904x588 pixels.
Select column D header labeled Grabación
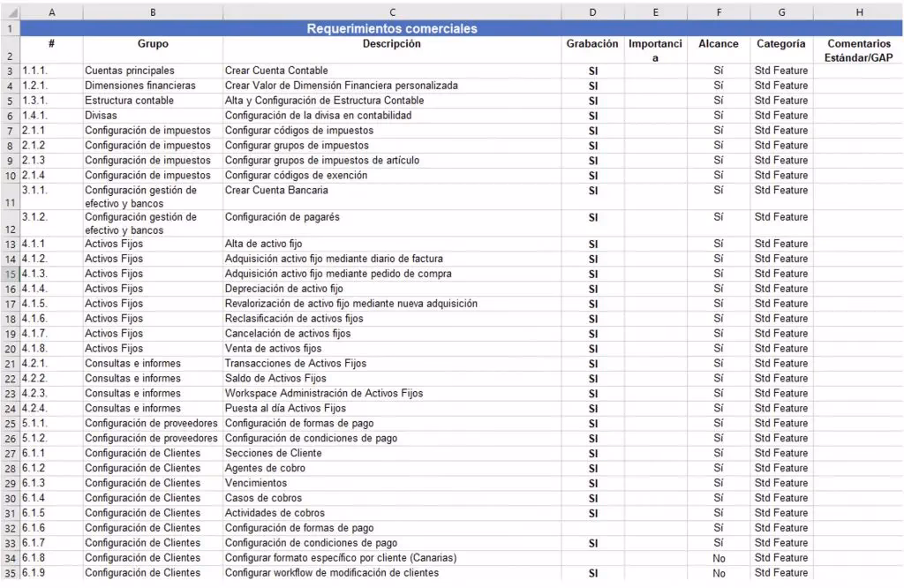point(591,11)
